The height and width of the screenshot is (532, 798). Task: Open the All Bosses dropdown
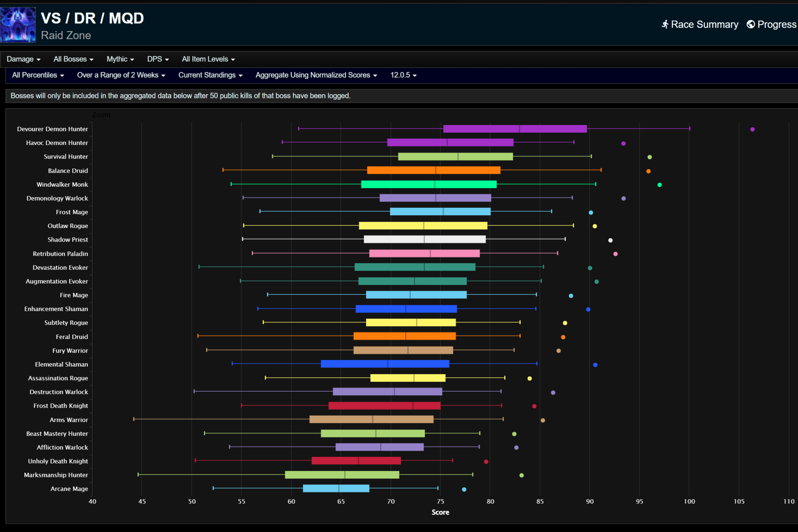(73, 59)
